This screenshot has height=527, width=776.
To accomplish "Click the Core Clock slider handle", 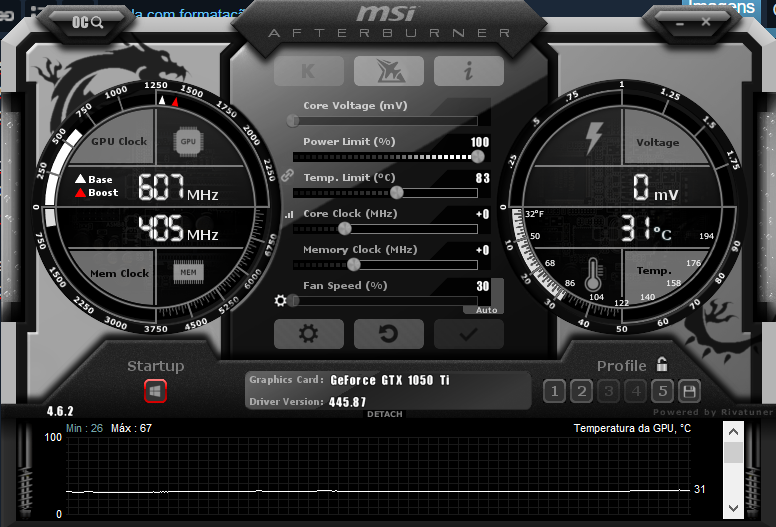I will click(344, 229).
